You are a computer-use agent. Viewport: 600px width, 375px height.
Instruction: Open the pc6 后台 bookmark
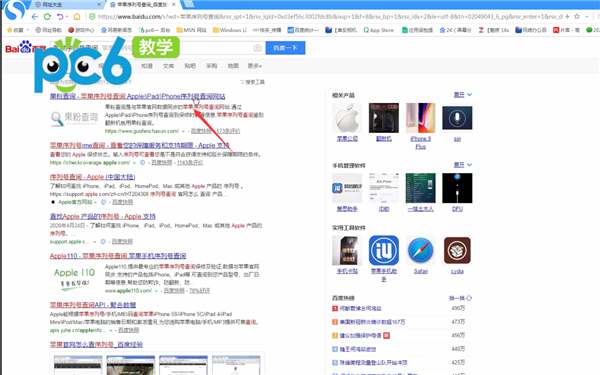[x=155, y=30]
